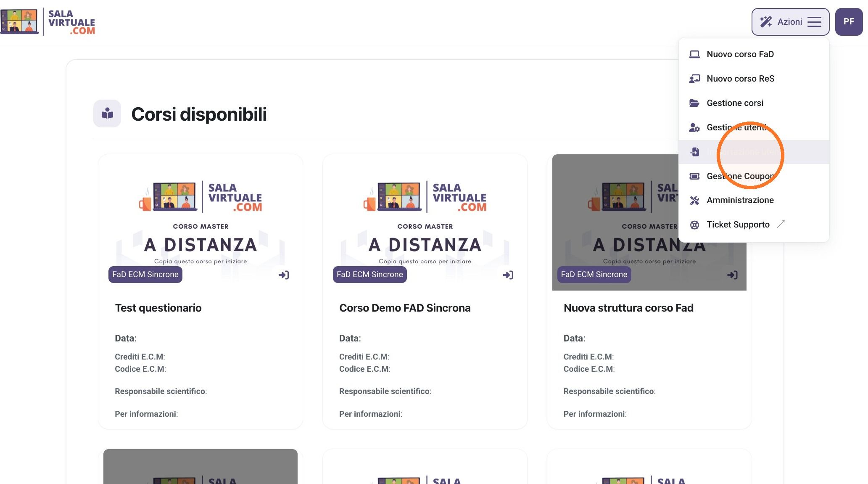Image resolution: width=868 pixels, height=484 pixels.
Task: Click the book reader icon beside Corsi disponibili
Action: [107, 114]
